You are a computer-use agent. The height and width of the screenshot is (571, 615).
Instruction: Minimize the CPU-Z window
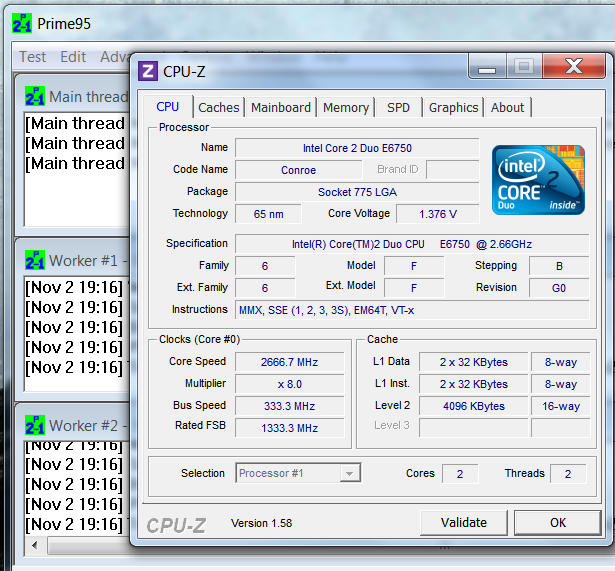tap(487, 67)
